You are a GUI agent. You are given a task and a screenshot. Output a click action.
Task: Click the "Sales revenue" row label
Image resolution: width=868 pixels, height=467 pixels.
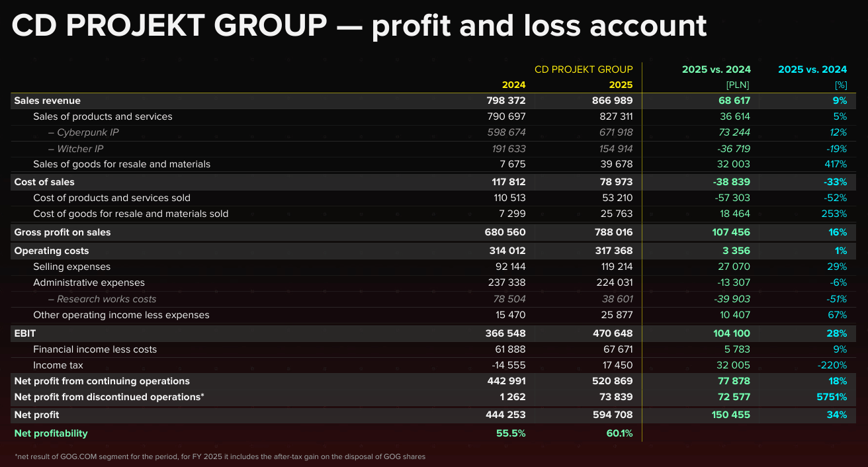click(x=48, y=101)
